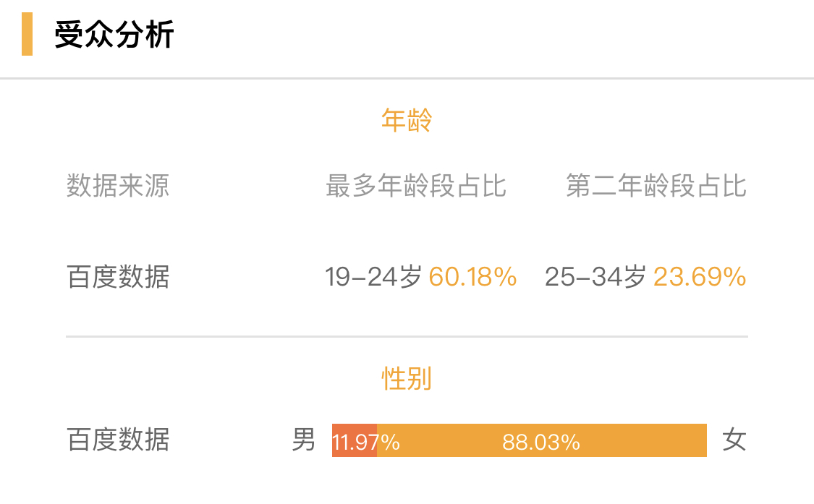Click the orange female 88.03% bar segment
The width and height of the screenshot is (814, 504).
(x=542, y=440)
